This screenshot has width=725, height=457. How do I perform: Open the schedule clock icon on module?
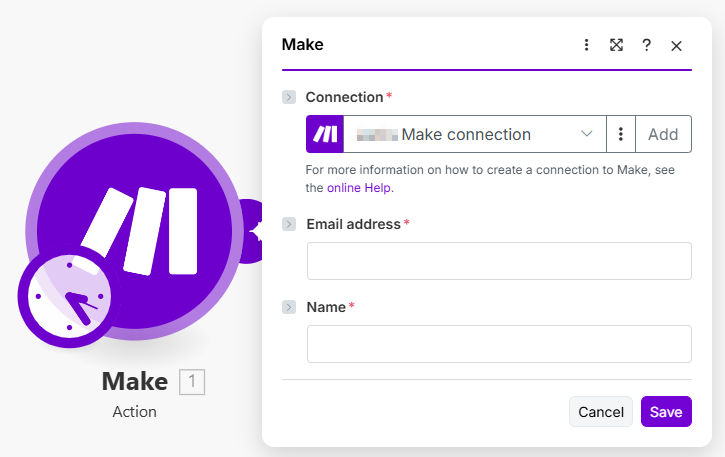68,297
